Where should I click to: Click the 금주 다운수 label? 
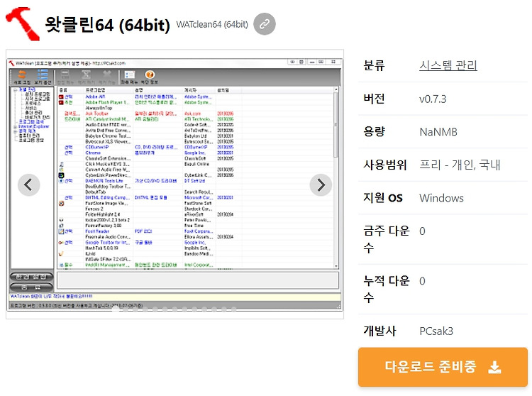387,239
